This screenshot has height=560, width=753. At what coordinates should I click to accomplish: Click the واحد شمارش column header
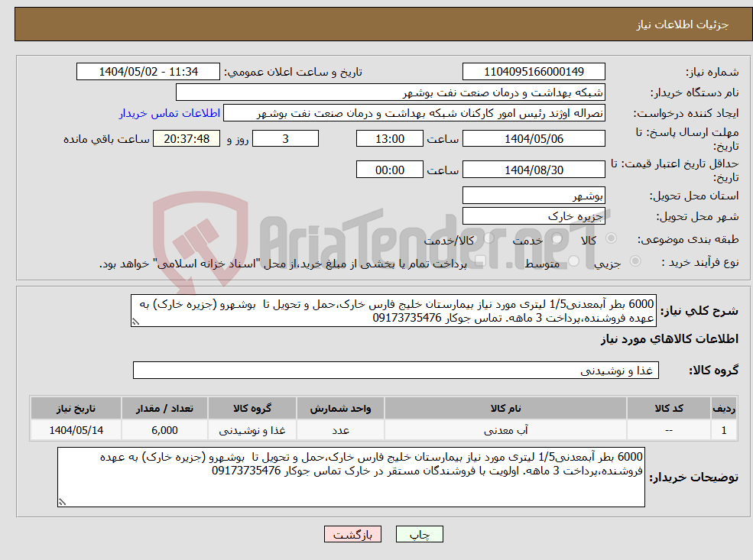pos(340,409)
